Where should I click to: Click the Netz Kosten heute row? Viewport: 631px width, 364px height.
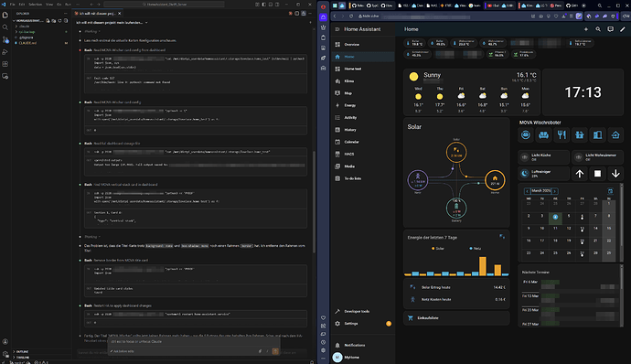click(x=456, y=299)
